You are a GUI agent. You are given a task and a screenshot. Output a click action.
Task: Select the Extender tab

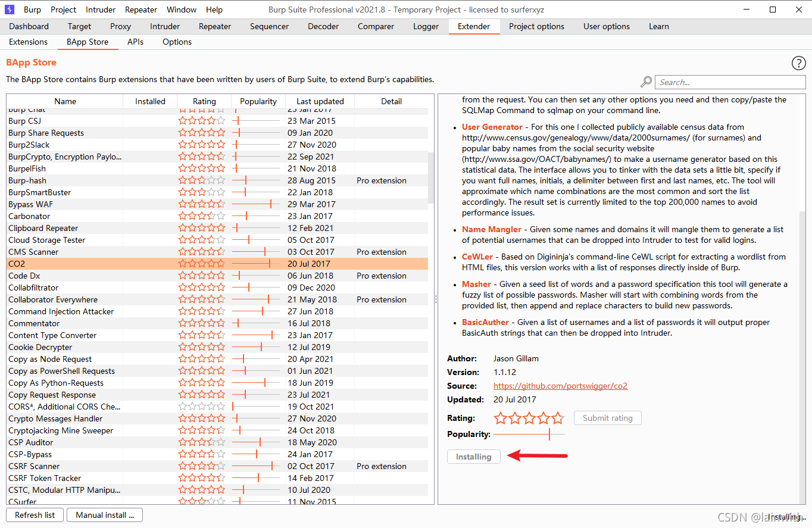pos(474,26)
